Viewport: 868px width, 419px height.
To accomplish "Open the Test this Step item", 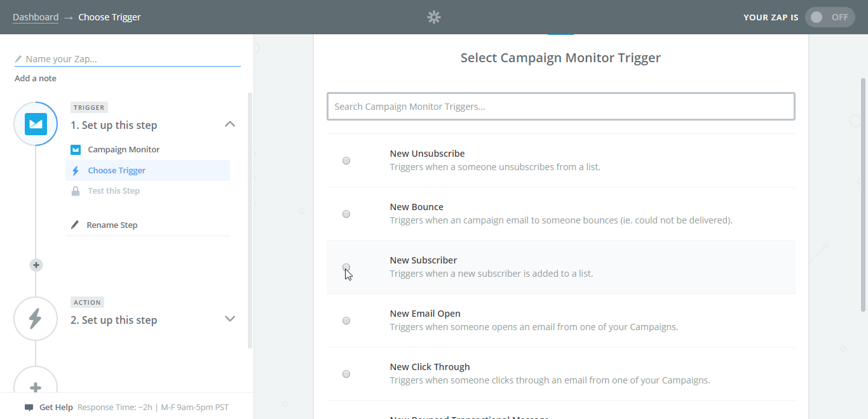I will [x=147, y=191].
